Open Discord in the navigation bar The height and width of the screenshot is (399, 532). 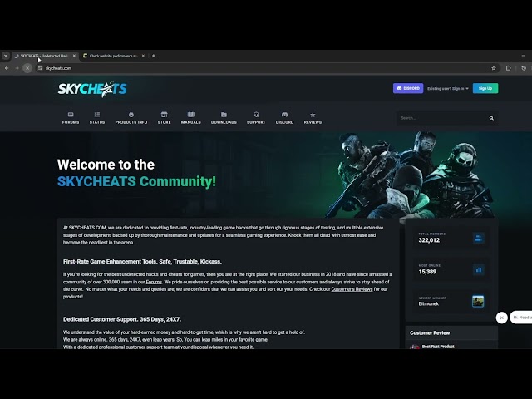pos(284,118)
